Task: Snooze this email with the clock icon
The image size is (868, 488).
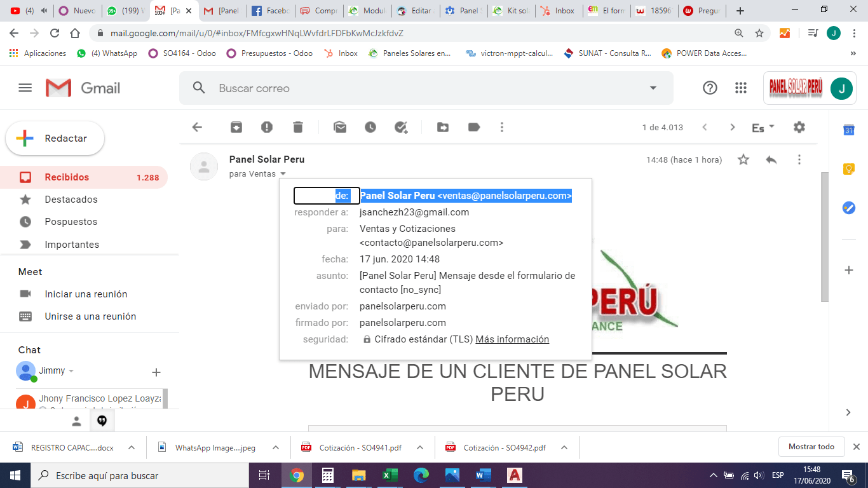Action: [370, 127]
